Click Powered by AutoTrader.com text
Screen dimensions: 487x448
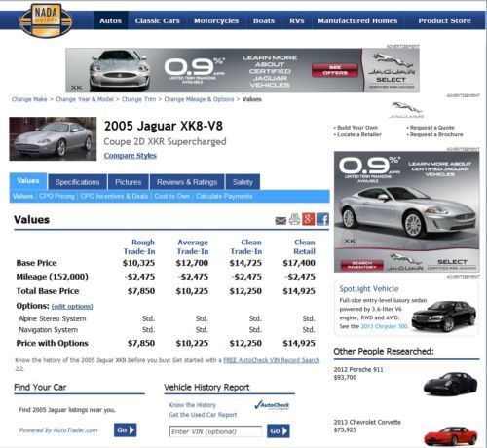[x=58, y=430]
